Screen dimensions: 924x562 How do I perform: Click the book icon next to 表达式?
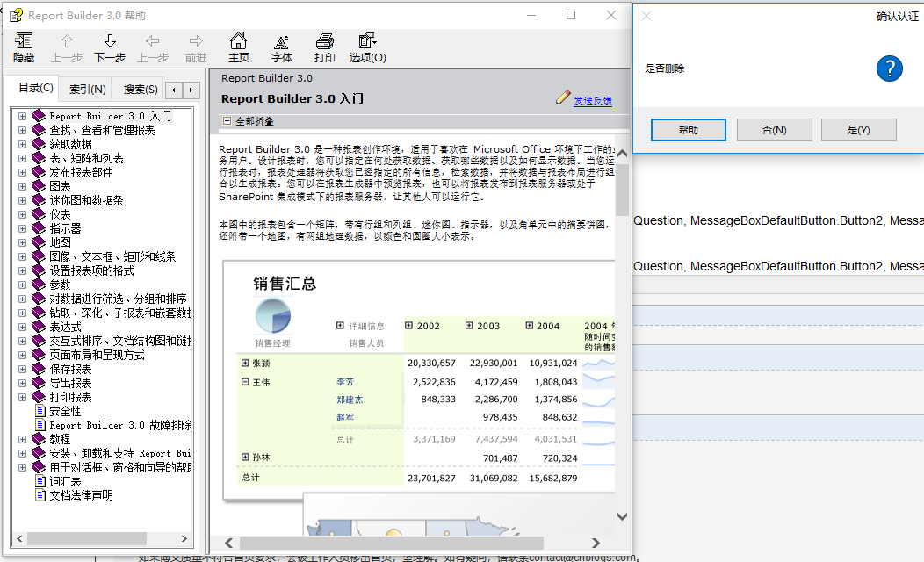click(x=39, y=327)
